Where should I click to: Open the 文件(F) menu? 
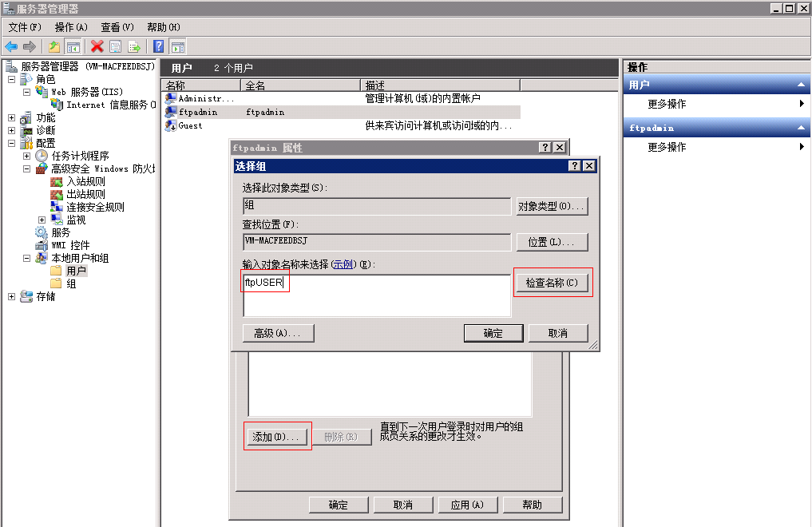click(x=25, y=27)
